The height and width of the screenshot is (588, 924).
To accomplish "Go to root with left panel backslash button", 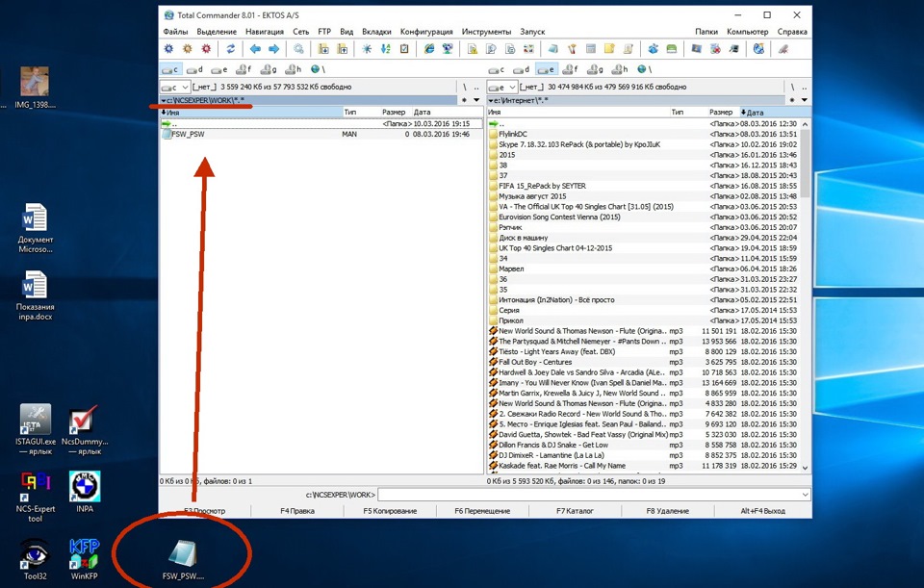I will click(464, 88).
